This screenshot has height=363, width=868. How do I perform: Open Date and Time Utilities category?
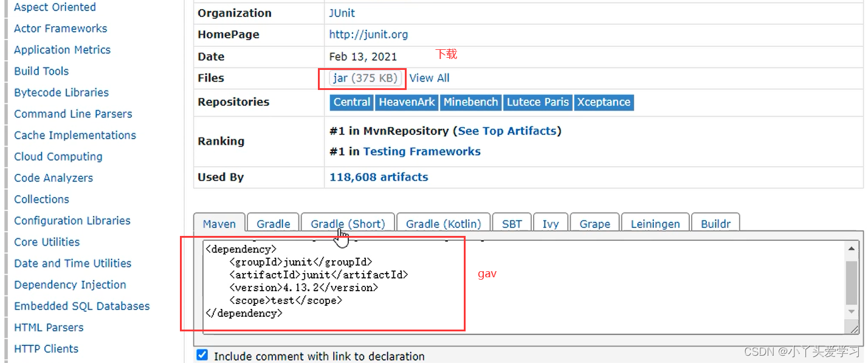pos(72,263)
